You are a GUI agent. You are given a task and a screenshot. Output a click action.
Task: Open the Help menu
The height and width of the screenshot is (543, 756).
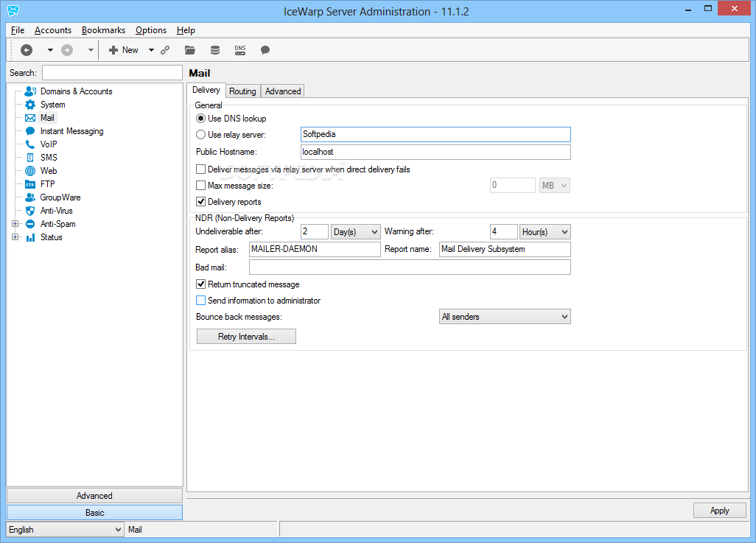pyautogui.click(x=186, y=30)
